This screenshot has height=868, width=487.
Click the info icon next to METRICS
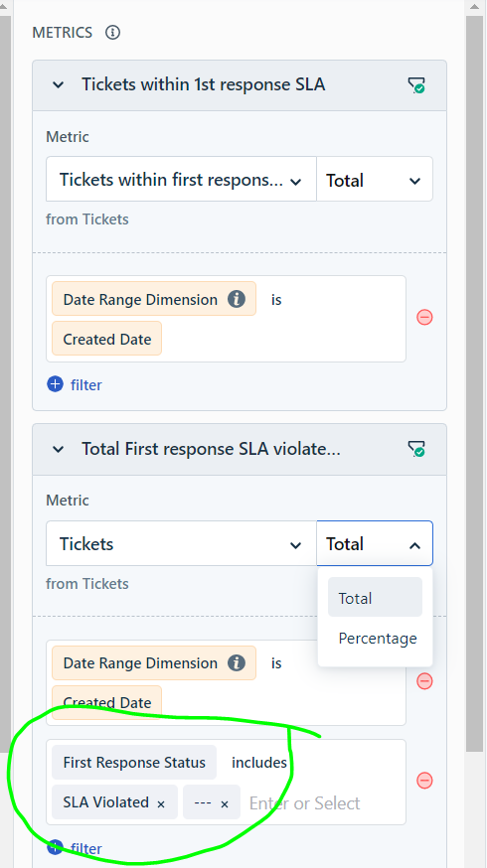pos(112,33)
